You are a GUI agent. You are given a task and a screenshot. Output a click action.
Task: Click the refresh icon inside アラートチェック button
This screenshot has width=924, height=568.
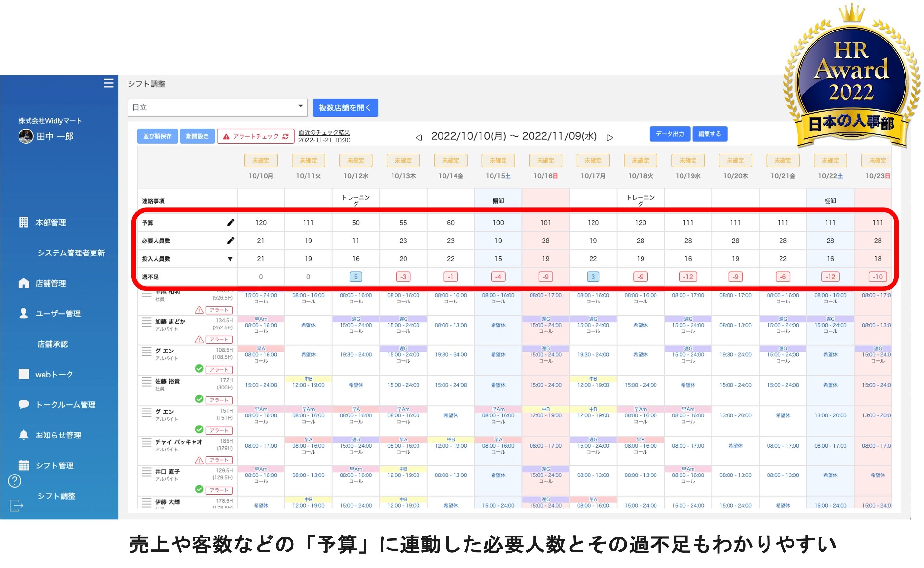(285, 136)
